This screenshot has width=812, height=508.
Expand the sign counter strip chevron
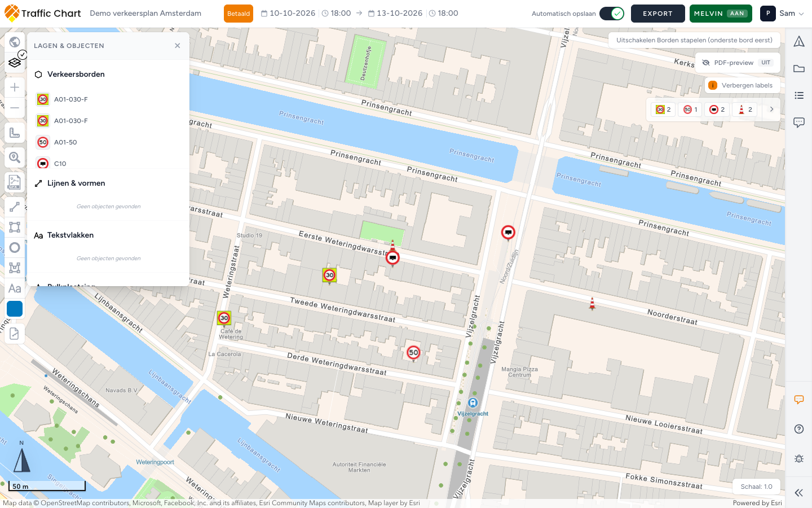point(771,110)
